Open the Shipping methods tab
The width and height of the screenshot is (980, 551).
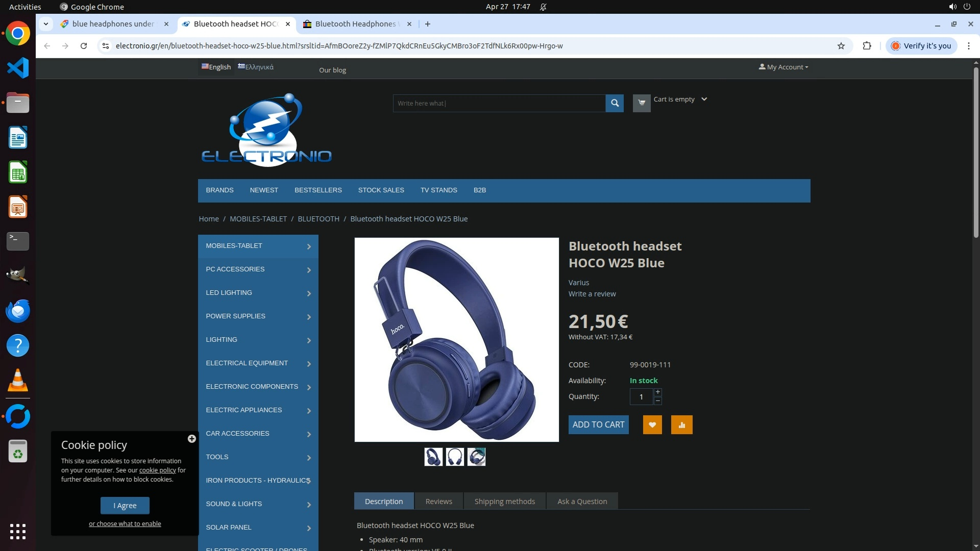coord(504,502)
